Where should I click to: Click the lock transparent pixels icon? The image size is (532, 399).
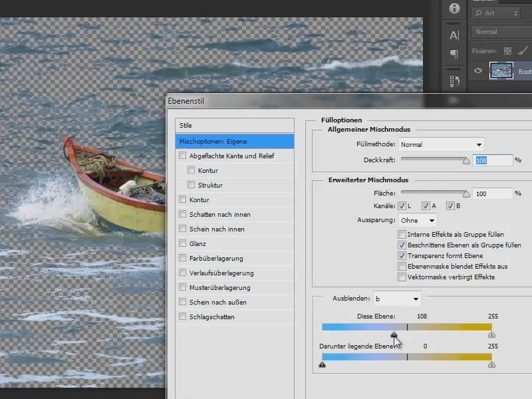(507, 51)
